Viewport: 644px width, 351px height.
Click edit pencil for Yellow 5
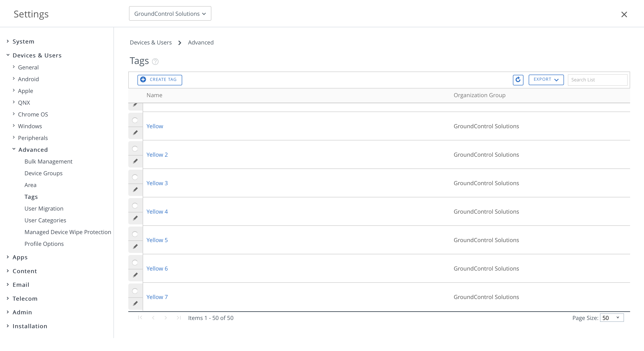click(135, 247)
